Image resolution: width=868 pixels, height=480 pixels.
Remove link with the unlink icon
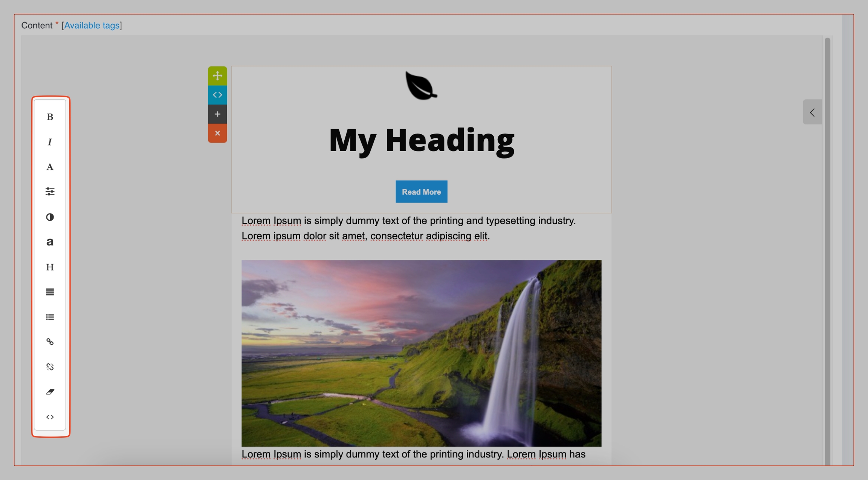coord(50,367)
